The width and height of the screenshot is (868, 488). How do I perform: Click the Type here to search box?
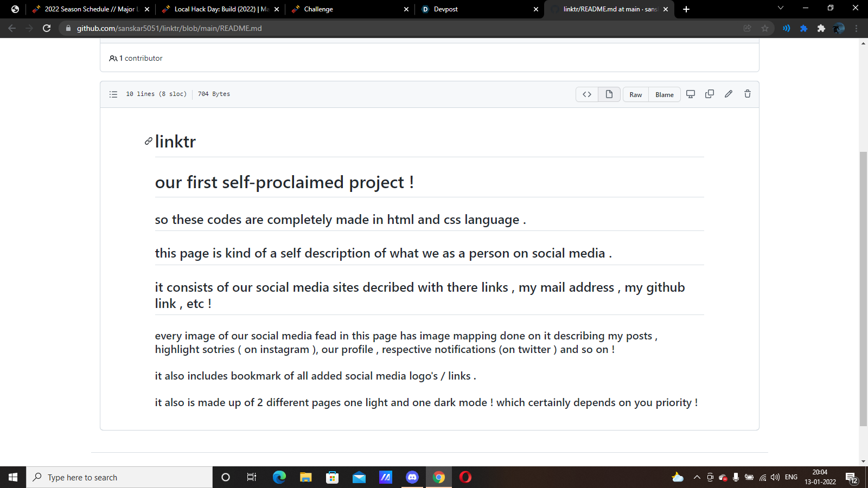119,477
